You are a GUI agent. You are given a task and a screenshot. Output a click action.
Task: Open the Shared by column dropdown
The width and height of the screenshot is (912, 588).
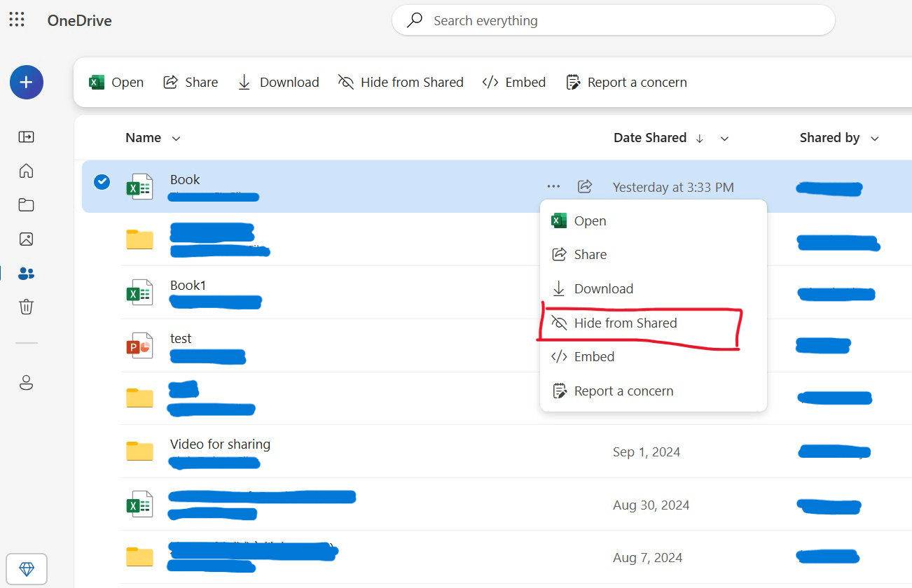coord(875,138)
